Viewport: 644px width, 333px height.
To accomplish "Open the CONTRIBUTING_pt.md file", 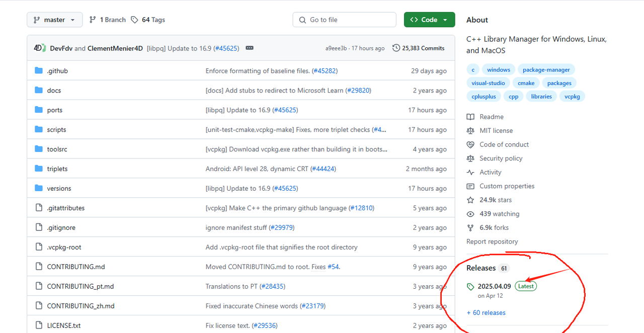I will coord(80,286).
